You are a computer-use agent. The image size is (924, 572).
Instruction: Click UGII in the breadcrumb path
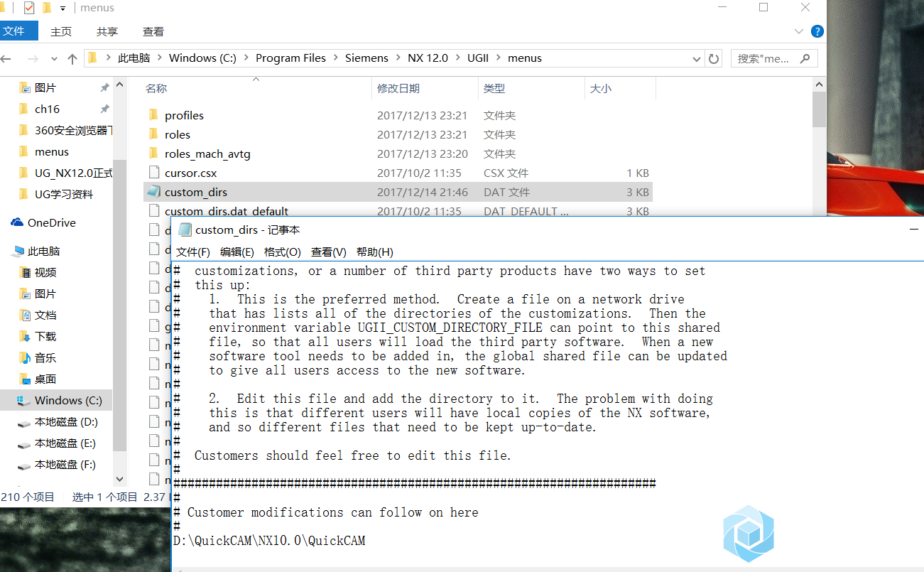click(479, 58)
